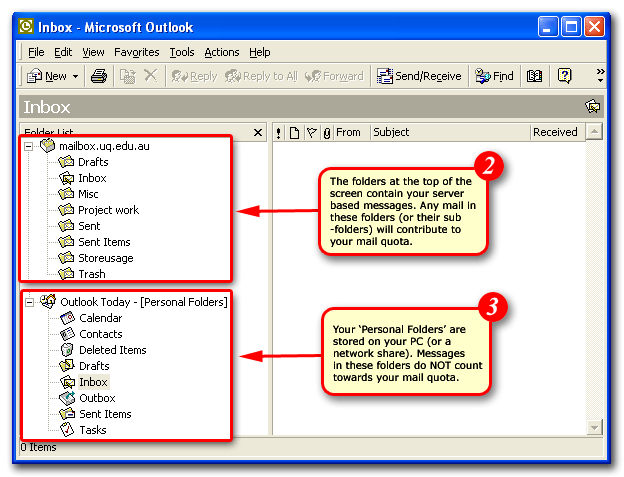The height and width of the screenshot is (477, 624).
Task: Click the message list scrollbar down arrow
Action: (x=594, y=427)
